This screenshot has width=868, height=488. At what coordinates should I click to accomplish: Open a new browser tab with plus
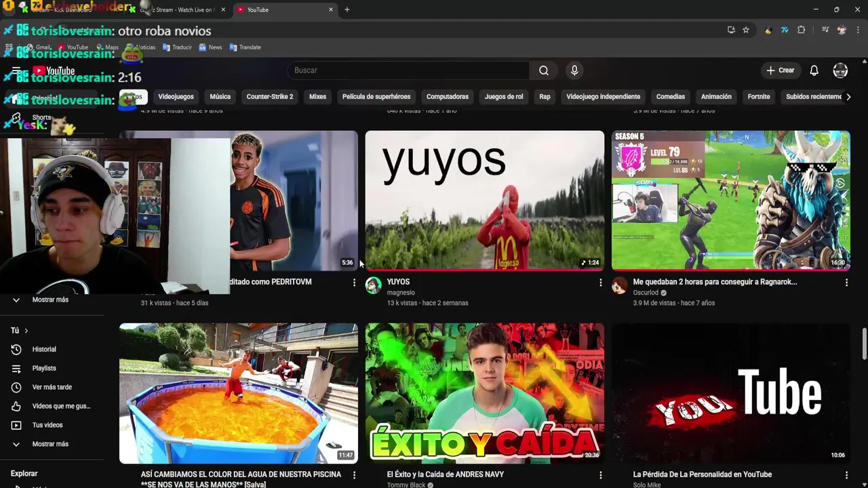click(x=347, y=9)
